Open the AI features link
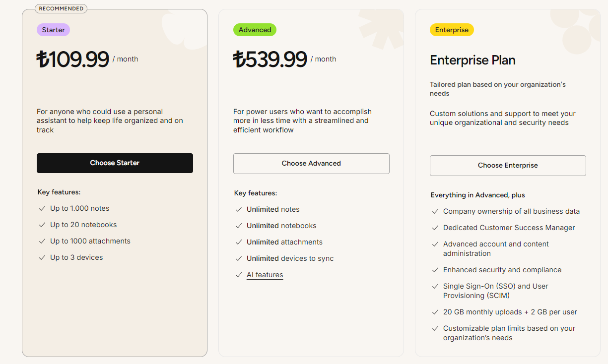608x364 pixels. click(265, 275)
